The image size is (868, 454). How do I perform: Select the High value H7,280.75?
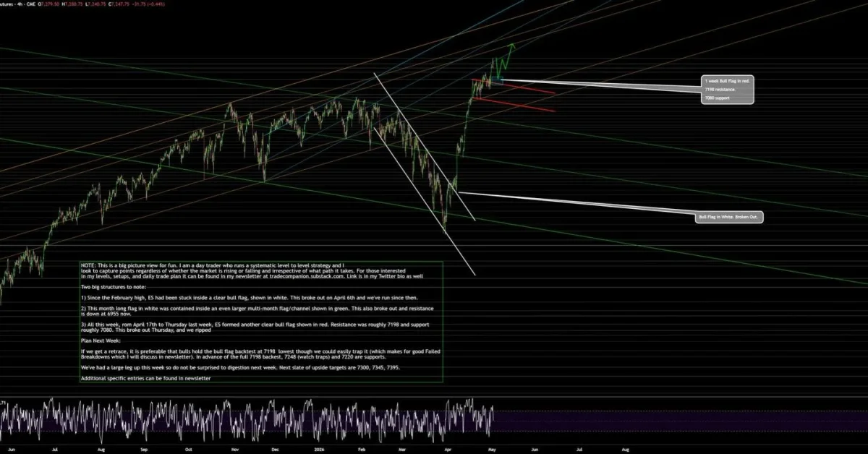pyautogui.click(x=72, y=4)
